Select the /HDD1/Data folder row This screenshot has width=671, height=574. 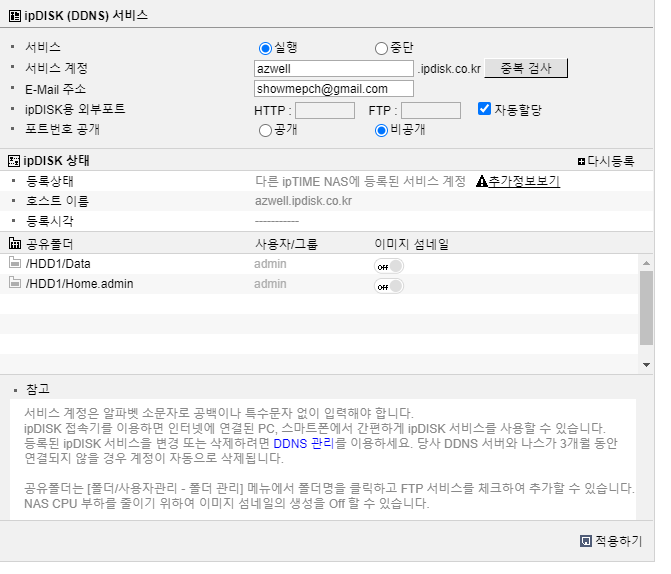319,264
